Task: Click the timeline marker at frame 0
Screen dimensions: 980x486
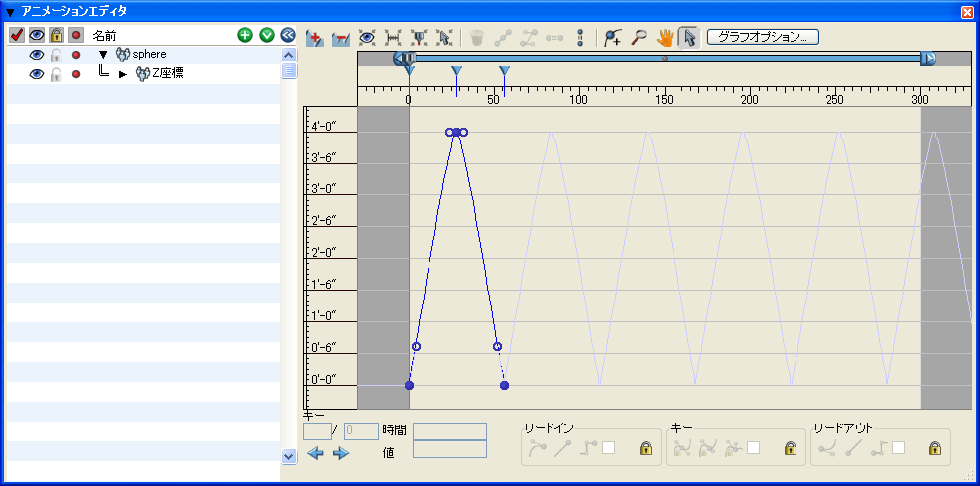Action: 409,71
